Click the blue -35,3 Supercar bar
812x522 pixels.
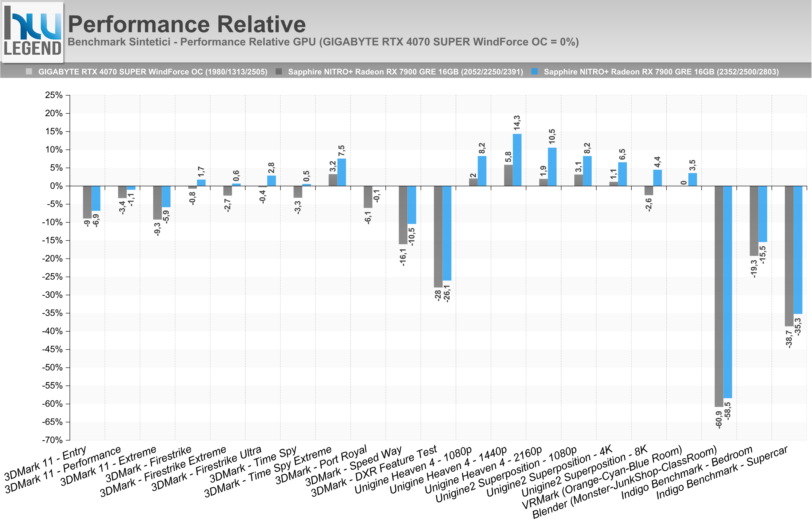(x=798, y=250)
